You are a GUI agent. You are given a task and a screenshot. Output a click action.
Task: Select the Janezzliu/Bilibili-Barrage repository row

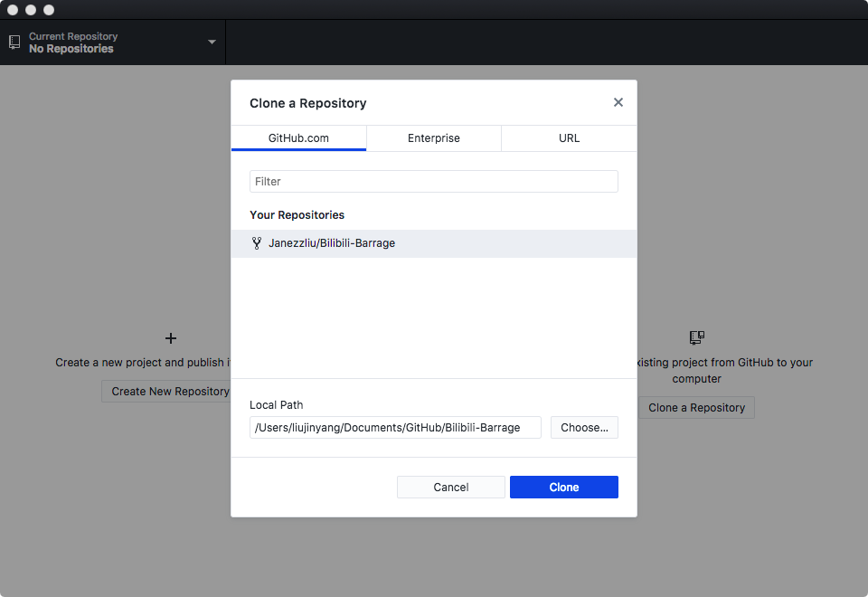(x=433, y=243)
